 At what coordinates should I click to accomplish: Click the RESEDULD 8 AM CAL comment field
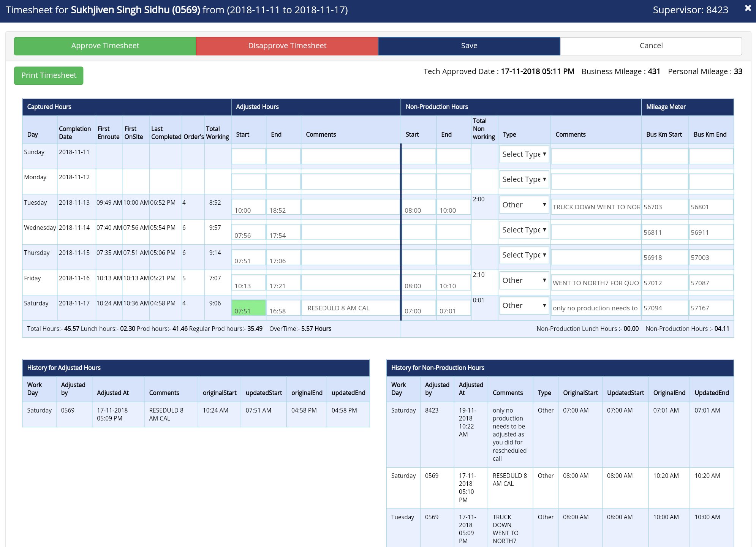pyautogui.click(x=350, y=308)
